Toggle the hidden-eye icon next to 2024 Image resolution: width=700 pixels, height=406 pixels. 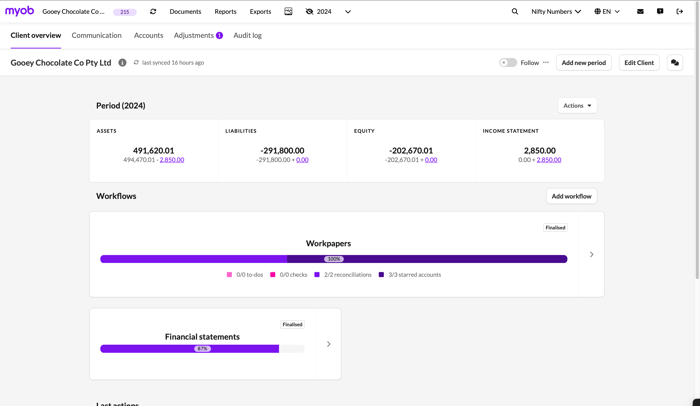pyautogui.click(x=309, y=12)
